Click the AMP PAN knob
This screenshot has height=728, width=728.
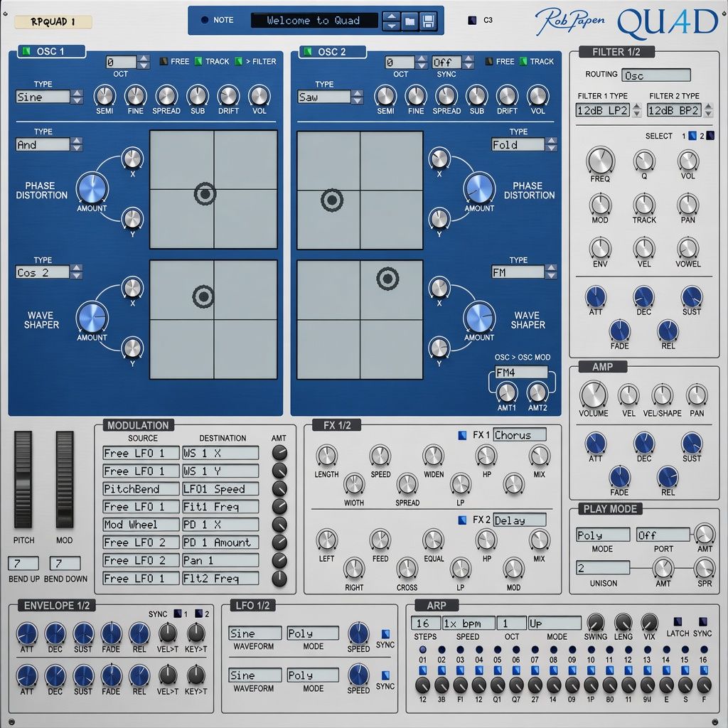click(x=697, y=395)
